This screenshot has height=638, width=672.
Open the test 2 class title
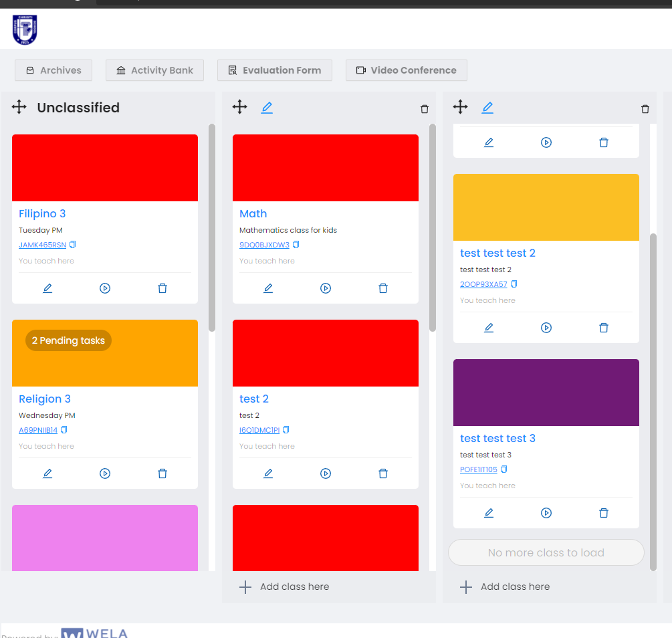coord(253,399)
